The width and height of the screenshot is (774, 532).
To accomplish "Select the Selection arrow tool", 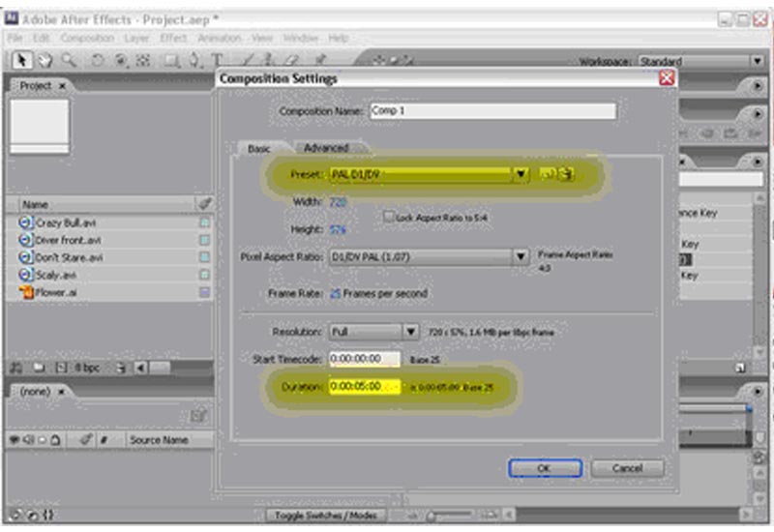I will point(21,61).
